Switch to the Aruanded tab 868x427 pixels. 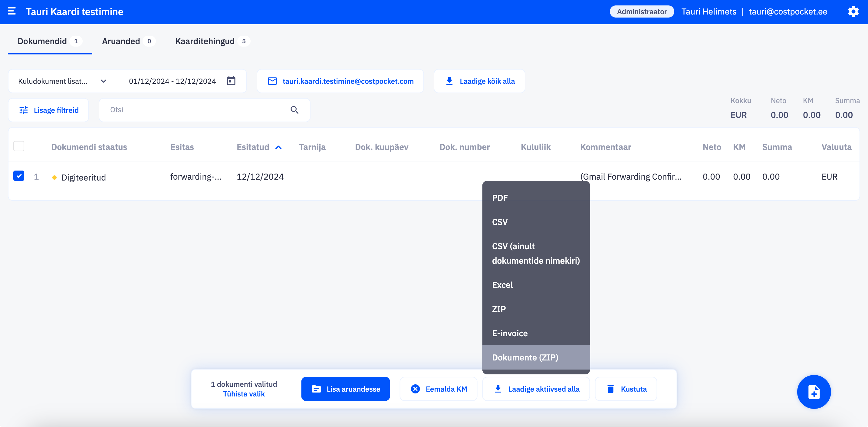[129, 41]
